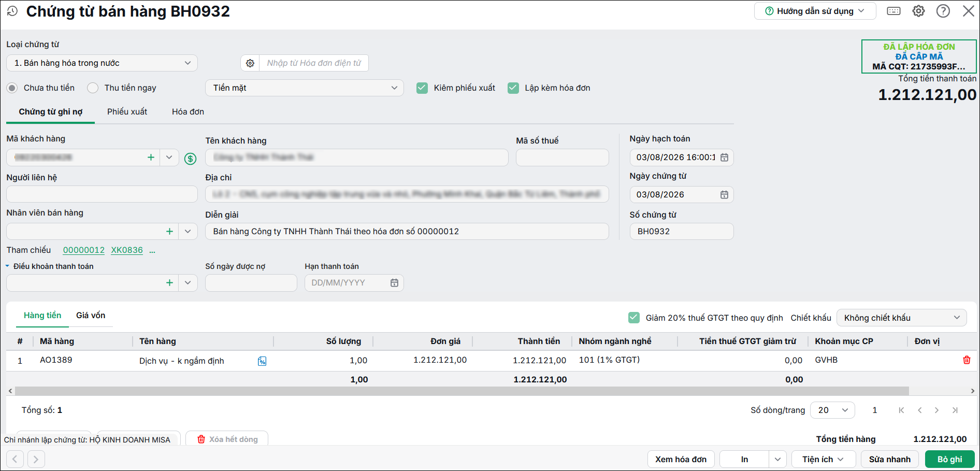Viewport: 980px width, 471px height.
Task: Open Loại chứng từ dropdown
Action: coord(102,63)
